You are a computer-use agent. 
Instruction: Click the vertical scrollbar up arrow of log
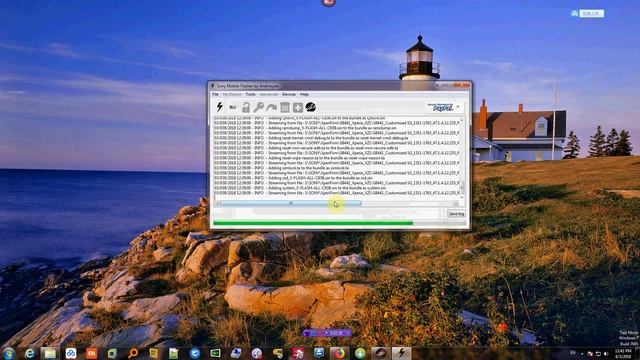point(462,120)
